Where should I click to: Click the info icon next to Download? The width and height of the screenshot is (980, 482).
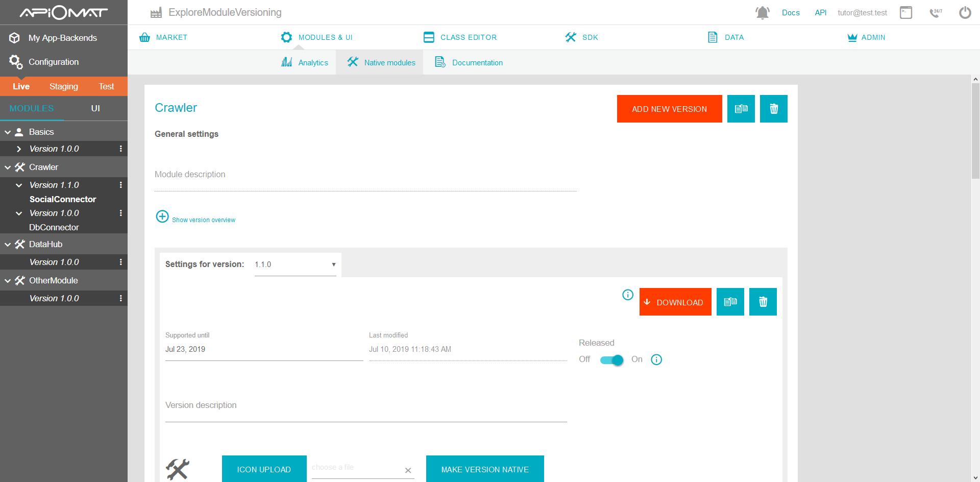628,295
